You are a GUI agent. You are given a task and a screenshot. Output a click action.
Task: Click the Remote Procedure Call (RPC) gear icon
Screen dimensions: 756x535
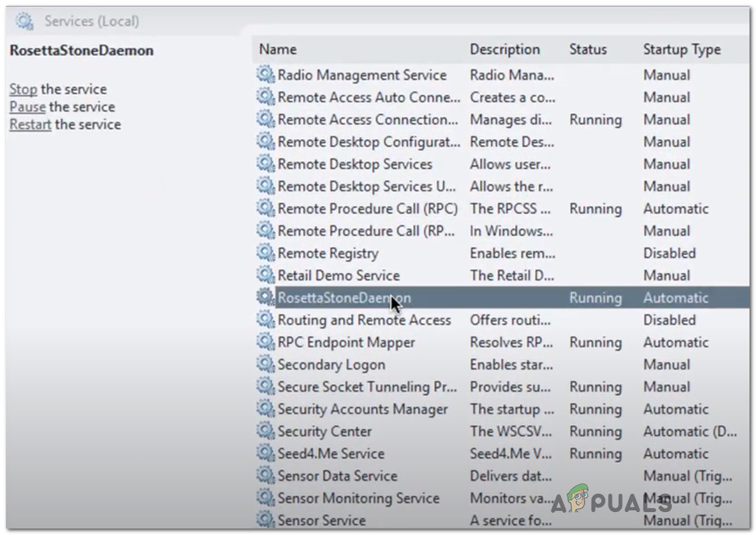click(x=266, y=208)
